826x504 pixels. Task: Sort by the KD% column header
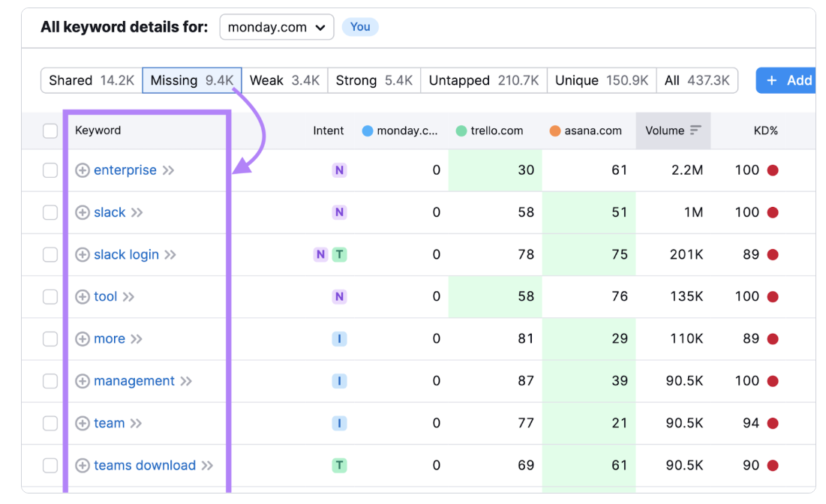coord(765,130)
